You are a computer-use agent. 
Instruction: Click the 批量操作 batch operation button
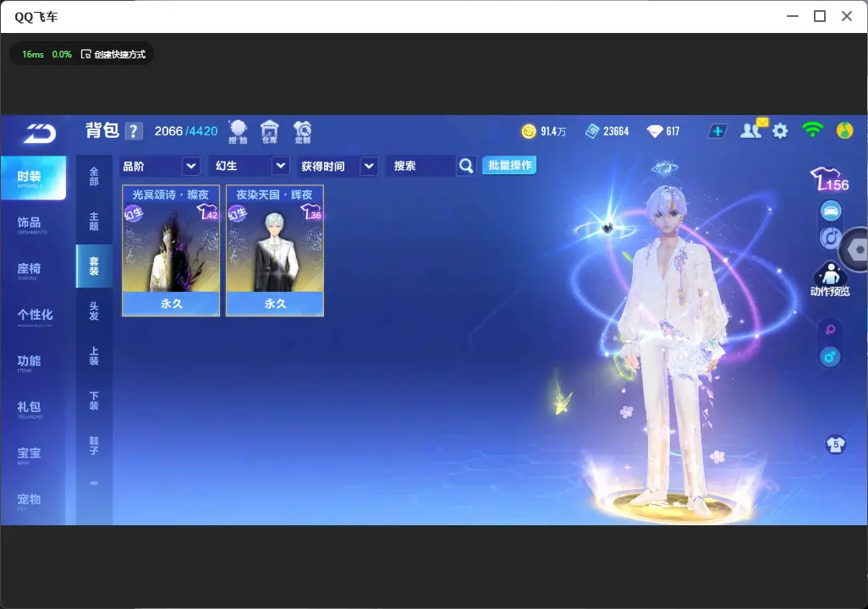(509, 165)
